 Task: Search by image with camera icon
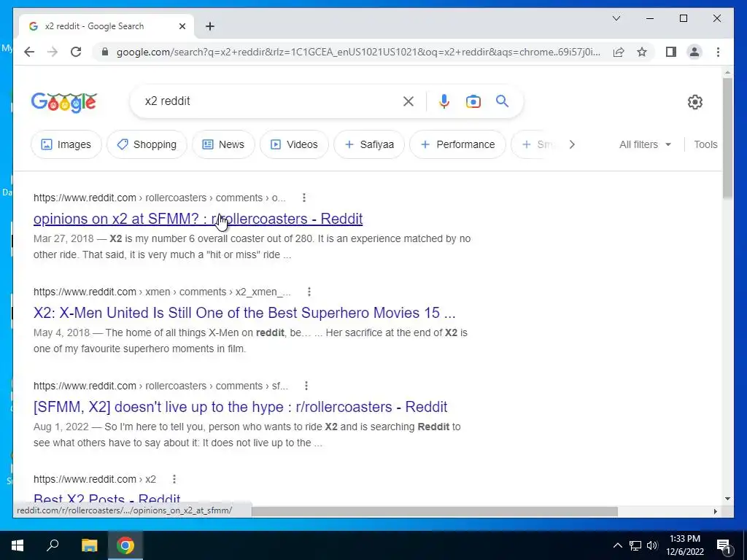point(473,101)
